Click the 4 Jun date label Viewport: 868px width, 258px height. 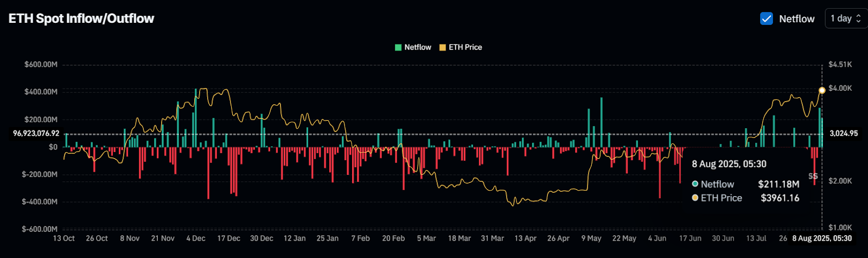pos(657,238)
